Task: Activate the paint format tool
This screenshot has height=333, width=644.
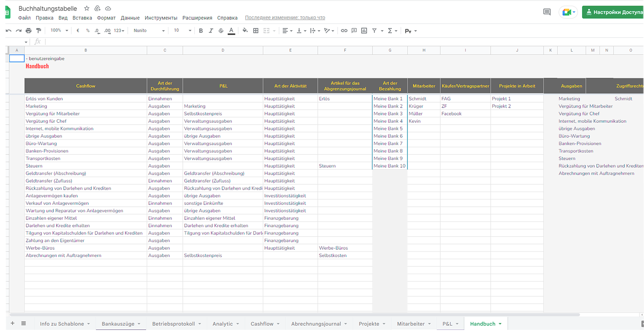Action: pos(38,31)
